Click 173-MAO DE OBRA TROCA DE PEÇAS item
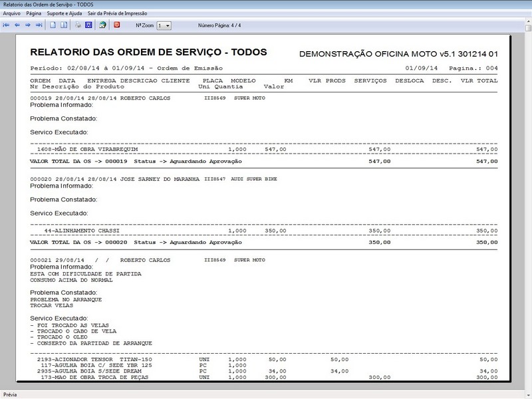 tap(94, 377)
